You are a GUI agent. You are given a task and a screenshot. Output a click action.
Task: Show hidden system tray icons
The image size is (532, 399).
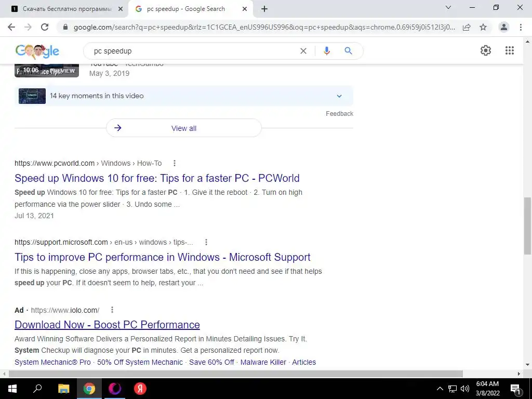[x=440, y=389]
